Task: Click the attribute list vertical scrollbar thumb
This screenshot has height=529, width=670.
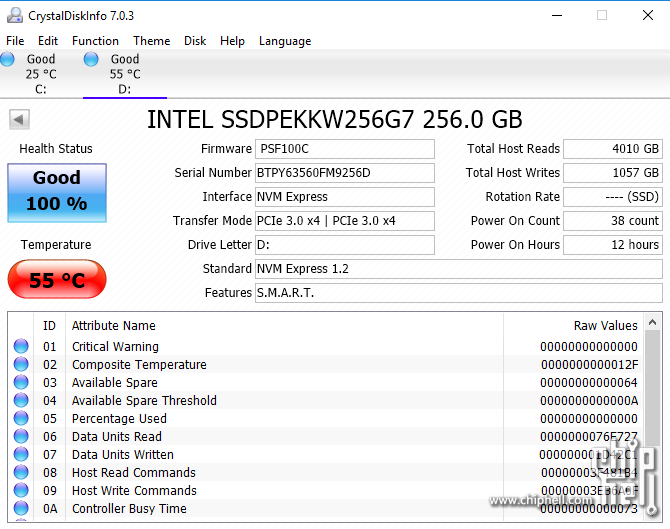Action: point(652,388)
